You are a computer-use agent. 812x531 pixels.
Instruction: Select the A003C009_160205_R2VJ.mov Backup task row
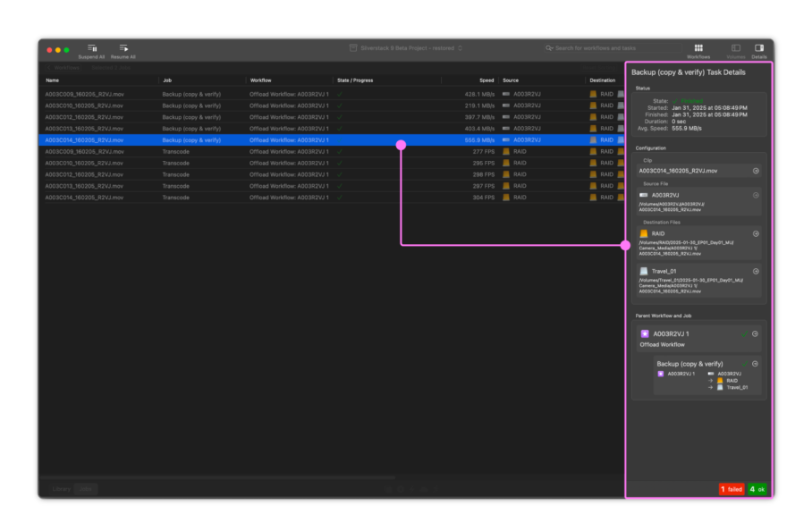[84, 94]
